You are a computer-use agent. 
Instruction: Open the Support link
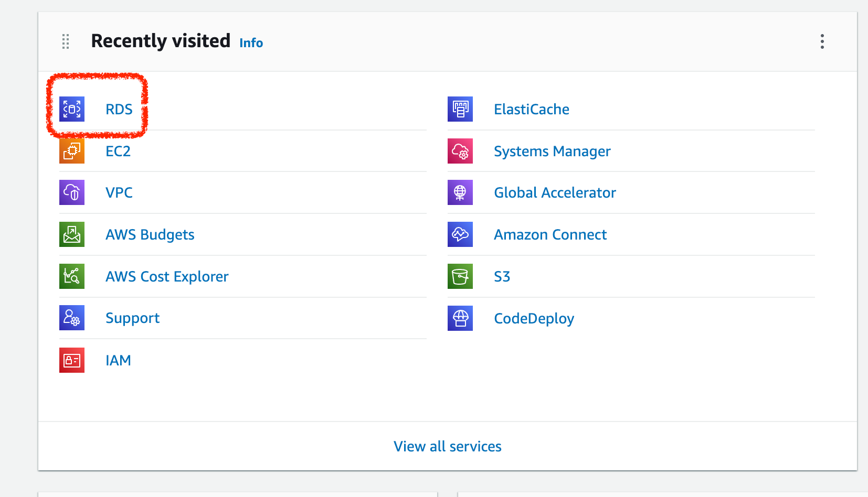133,318
